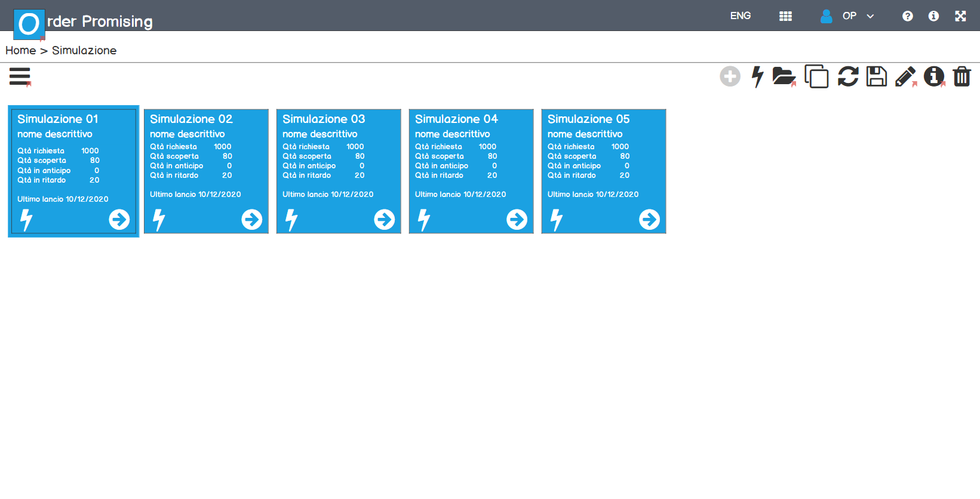Click the Order Promising logo
The image size is (980, 499).
(29, 24)
